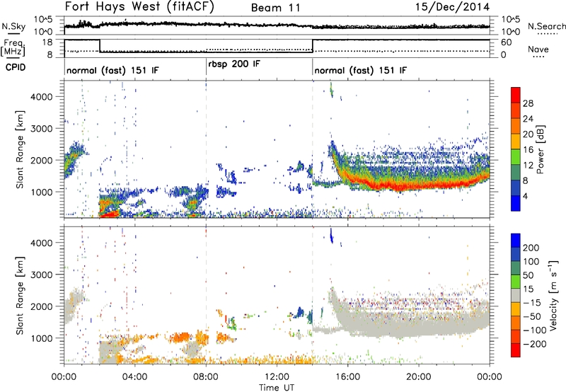The width and height of the screenshot is (566, 392).
Task: Click the '16' label on Power colorbar
Action: point(528,150)
